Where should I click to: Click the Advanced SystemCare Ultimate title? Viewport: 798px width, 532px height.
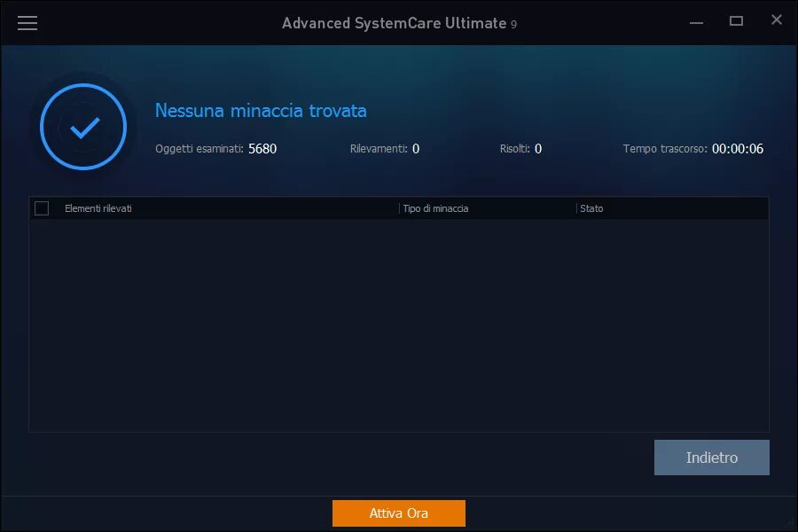coord(399,23)
